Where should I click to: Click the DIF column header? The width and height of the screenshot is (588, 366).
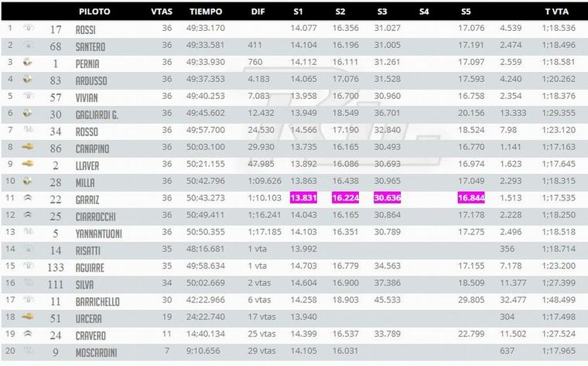pos(258,12)
